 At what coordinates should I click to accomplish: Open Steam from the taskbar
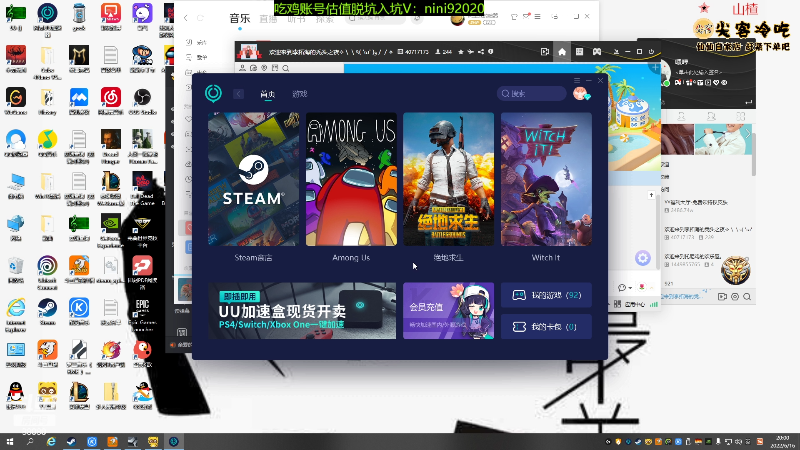71,442
